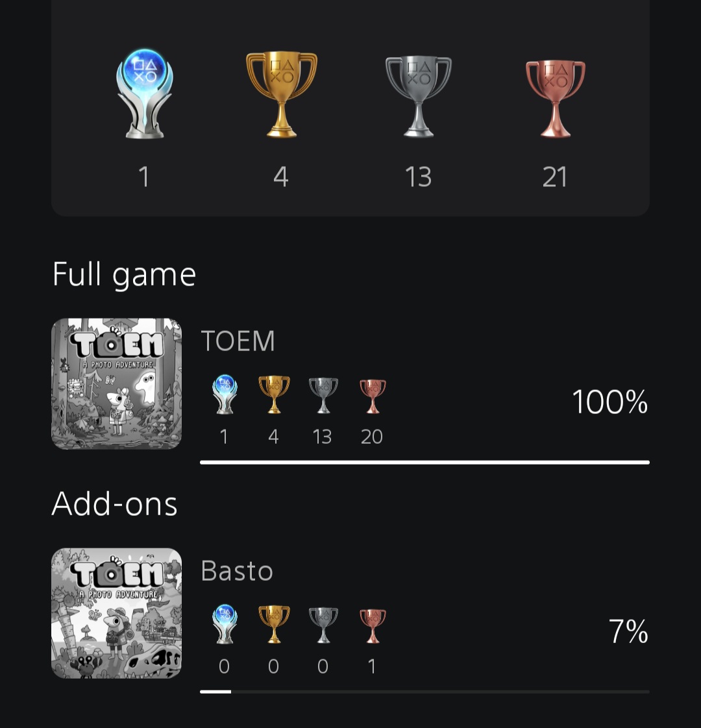Tap the large platinum trophy icon
Image resolution: width=701 pixels, height=728 pixels.
[144, 93]
